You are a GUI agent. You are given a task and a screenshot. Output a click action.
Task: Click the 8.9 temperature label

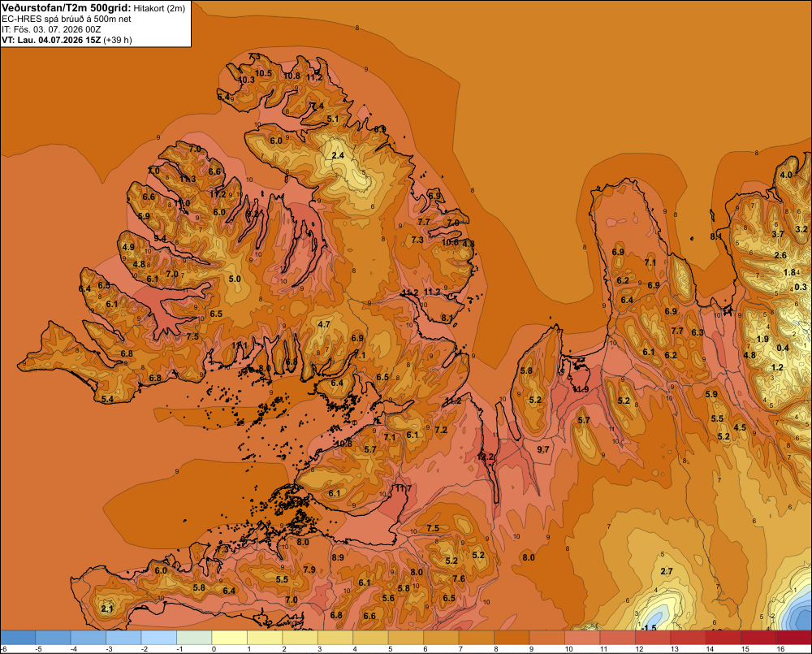click(338, 557)
